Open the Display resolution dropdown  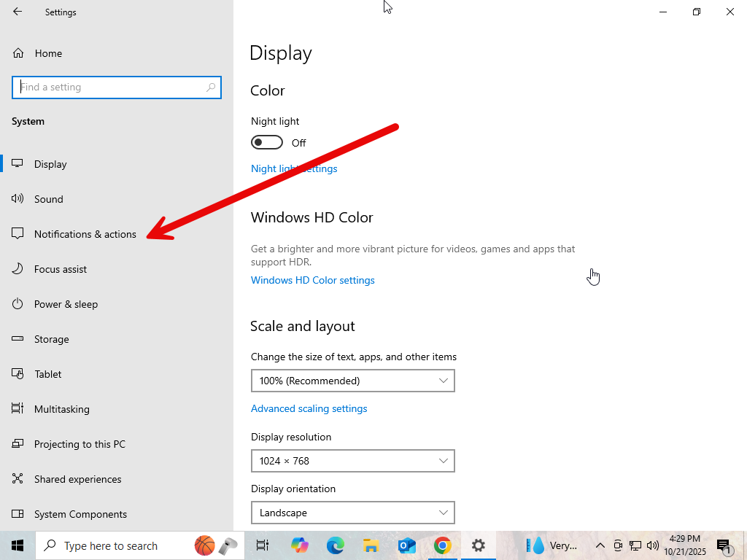[352, 461]
